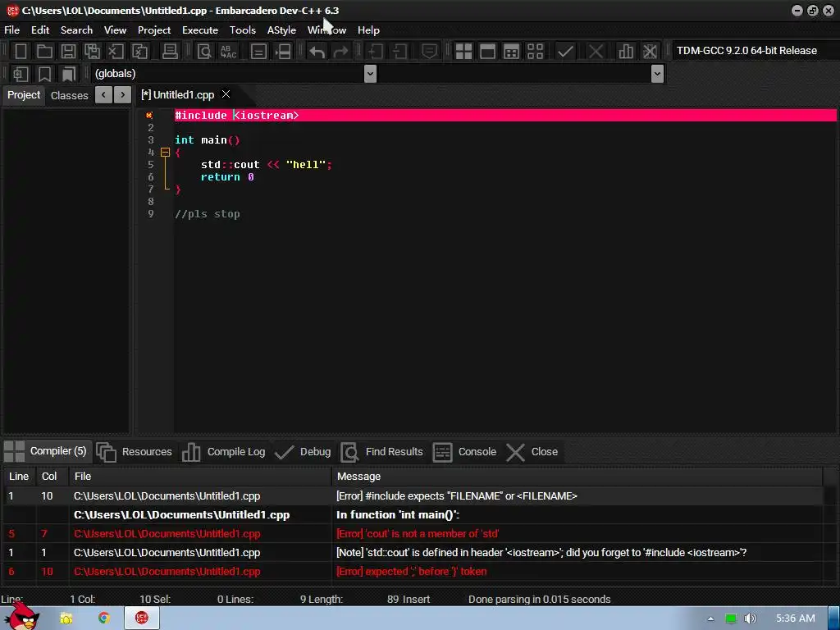Switch to the Debug bottom tab

point(304,452)
